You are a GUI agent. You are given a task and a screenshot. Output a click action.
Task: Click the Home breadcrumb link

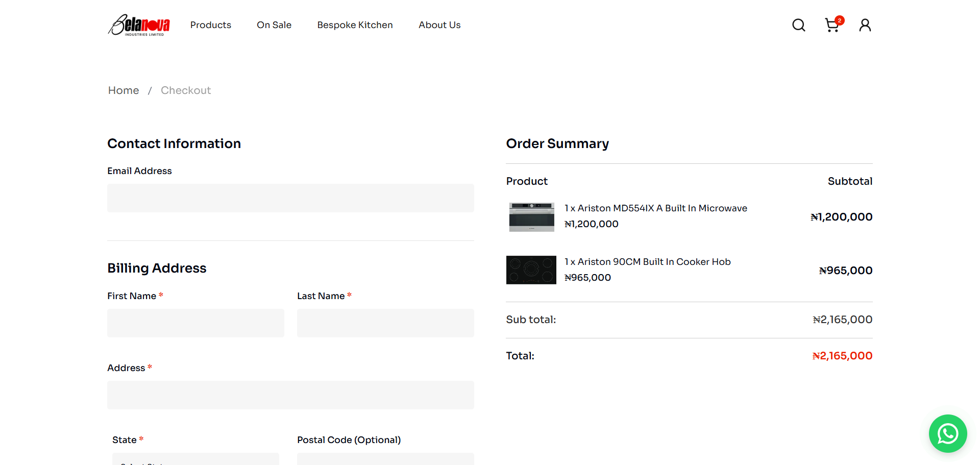(124, 90)
